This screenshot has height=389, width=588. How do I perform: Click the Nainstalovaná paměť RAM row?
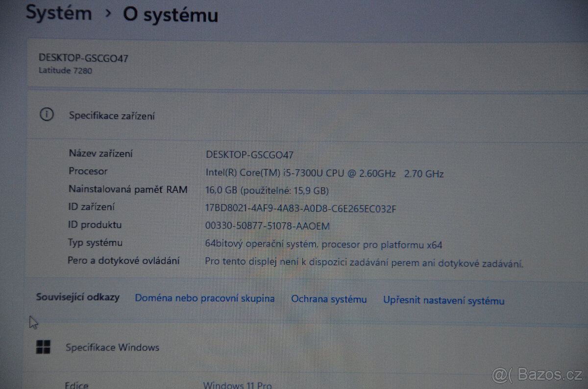point(127,190)
